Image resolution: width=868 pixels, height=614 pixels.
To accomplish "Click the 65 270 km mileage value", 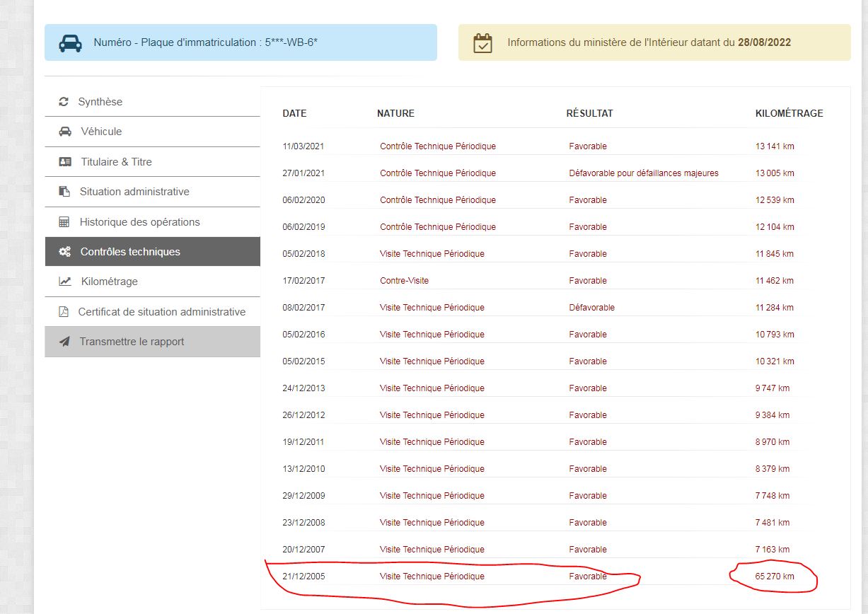I will [x=774, y=577].
